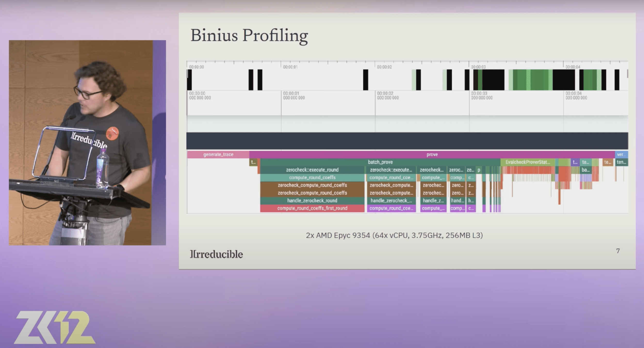Select the long magenta prove span
This screenshot has height=348, width=644.
click(x=432, y=154)
